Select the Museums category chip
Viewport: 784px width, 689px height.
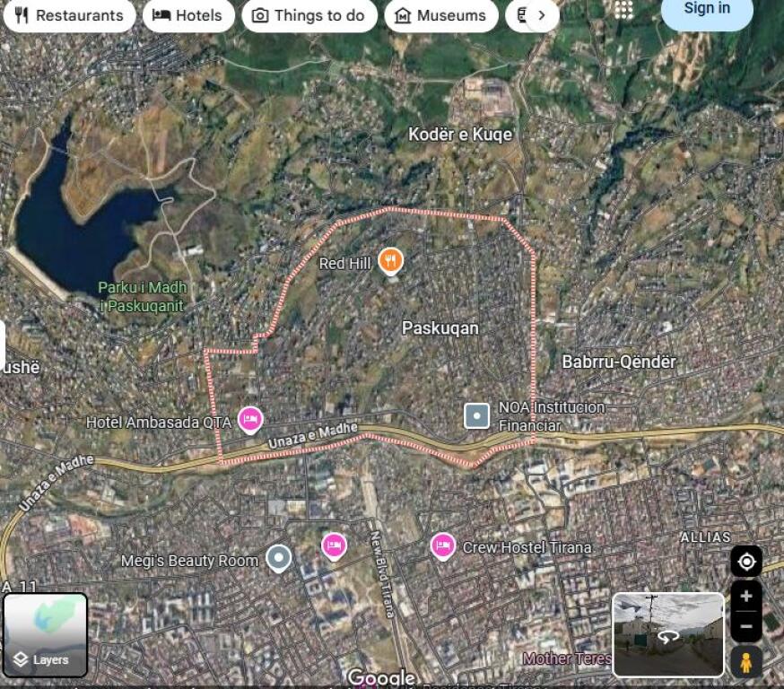441,15
